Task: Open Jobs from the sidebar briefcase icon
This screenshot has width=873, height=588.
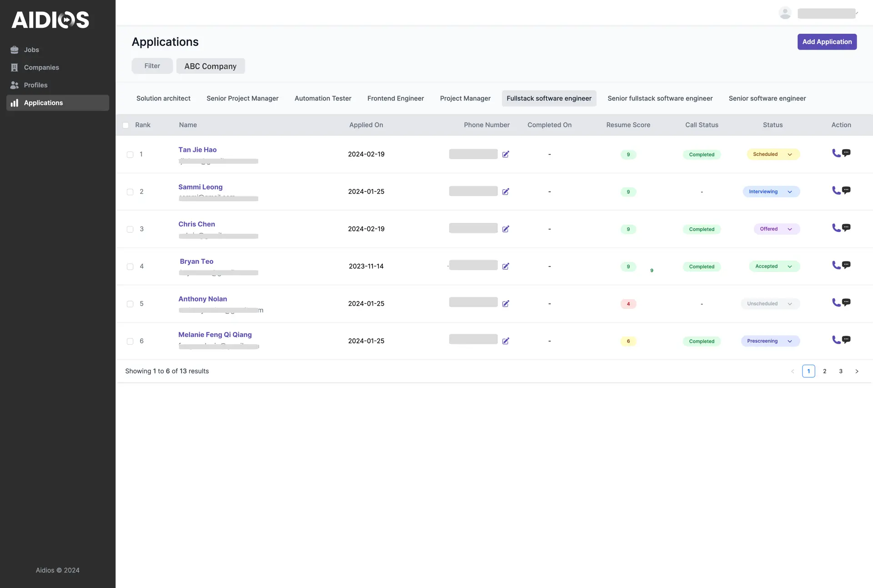Action: (x=15, y=50)
